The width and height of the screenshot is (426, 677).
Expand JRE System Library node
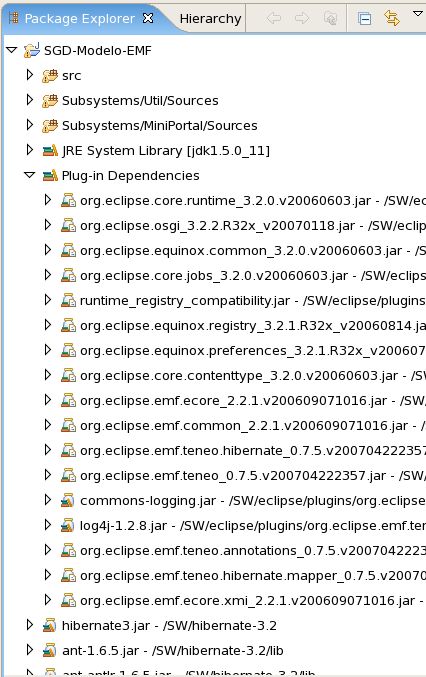[30, 150]
